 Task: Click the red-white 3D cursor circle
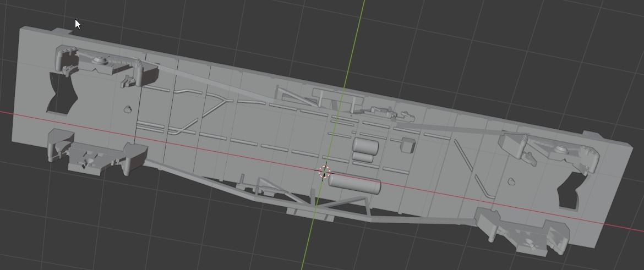pos(324,172)
